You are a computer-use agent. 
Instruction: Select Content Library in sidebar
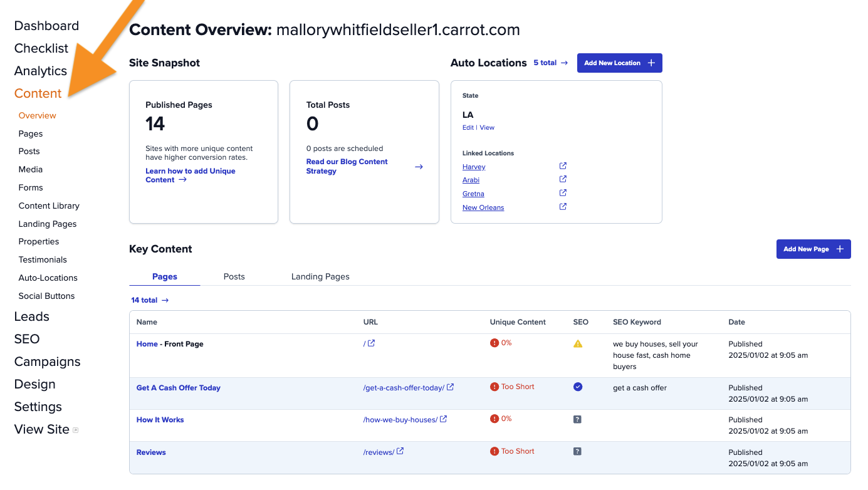pos(49,206)
